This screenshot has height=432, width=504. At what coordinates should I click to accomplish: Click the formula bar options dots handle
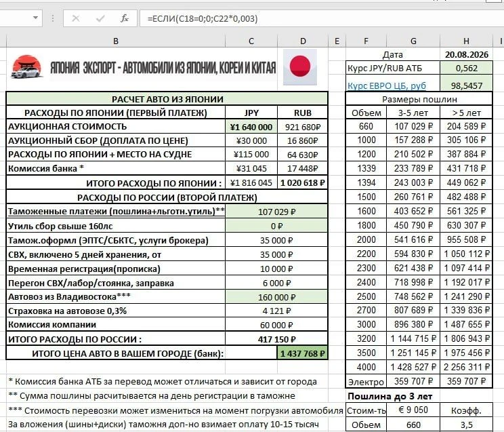[x=52, y=18]
